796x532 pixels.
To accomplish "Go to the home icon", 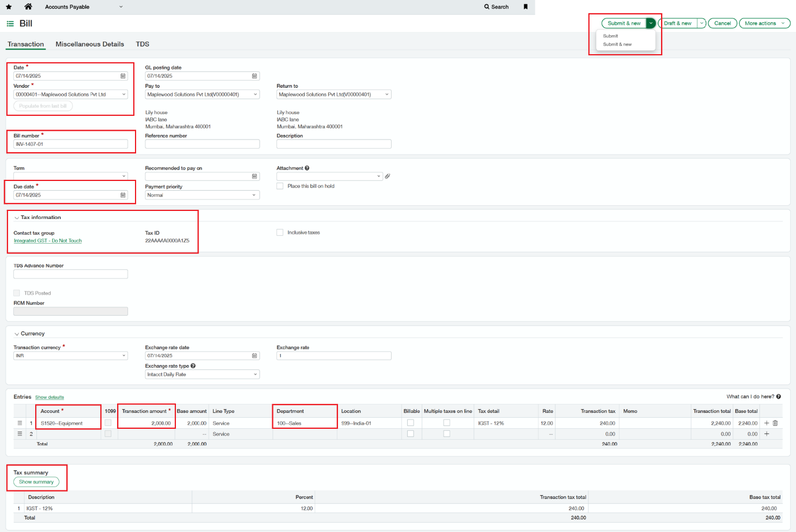I will 28,7.
